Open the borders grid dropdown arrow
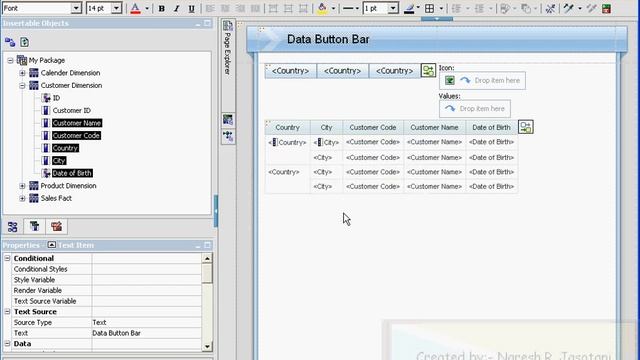The image size is (640, 360). pos(441,9)
